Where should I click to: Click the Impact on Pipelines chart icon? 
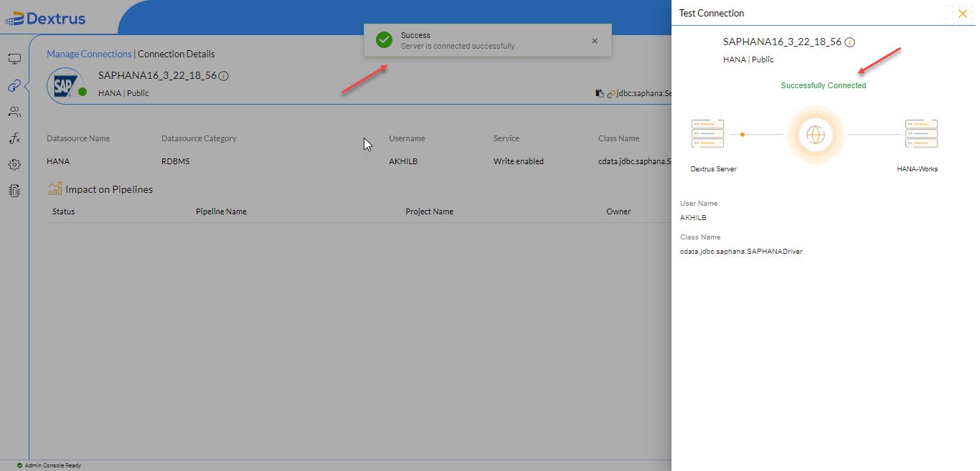(55, 189)
